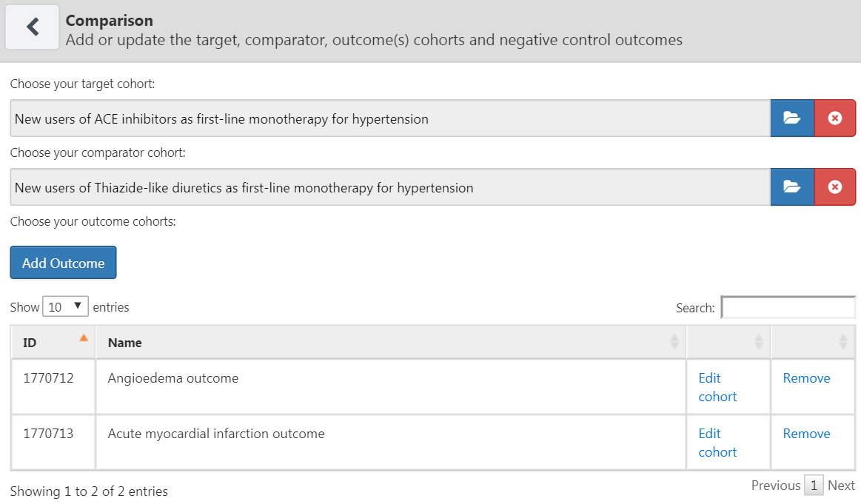Click the back arrow icon
The height and width of the screenshot is (504, 861).
click(33, 27)
